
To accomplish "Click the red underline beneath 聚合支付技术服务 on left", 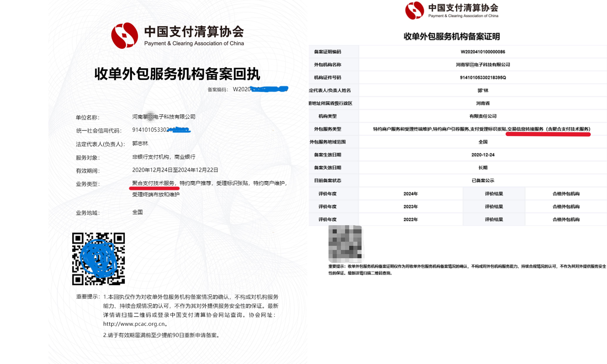I will (x=154, y=188).
